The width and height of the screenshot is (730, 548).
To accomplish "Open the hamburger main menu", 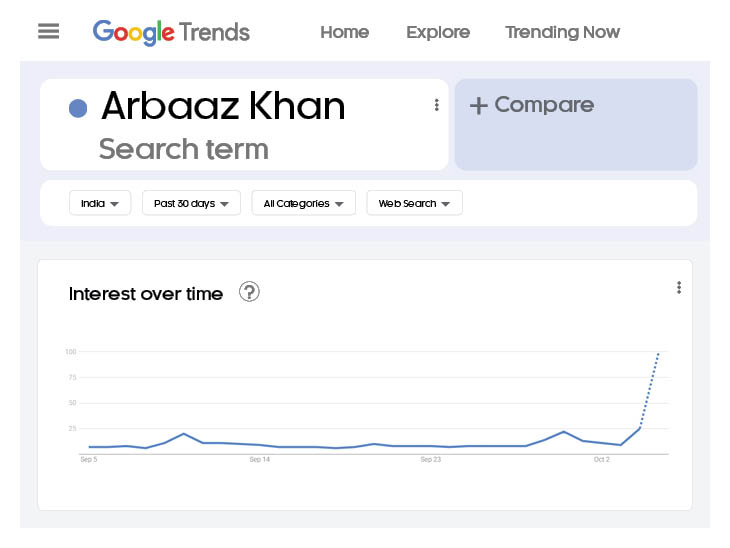I will (48, 32).
